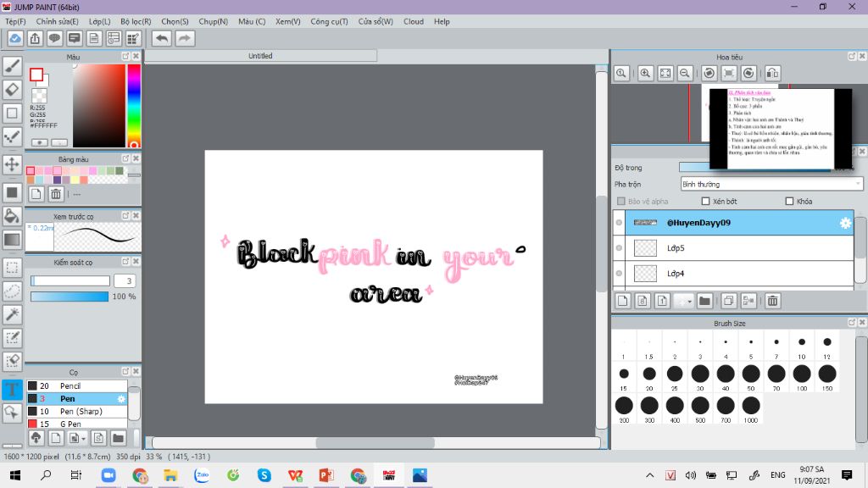Select the Pen (Sharp) brush
The image size is (868, 488).
click(x=77, y=411)
